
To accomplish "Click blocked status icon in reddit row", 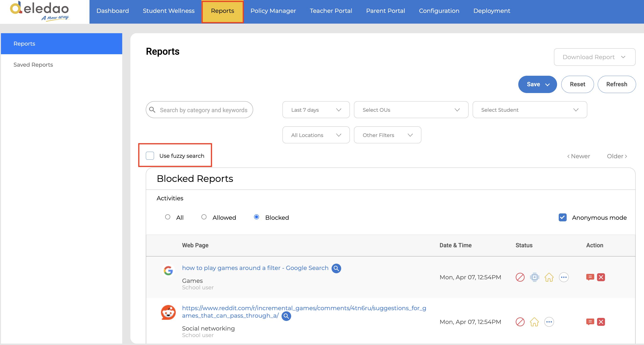I will pos(520,322).
